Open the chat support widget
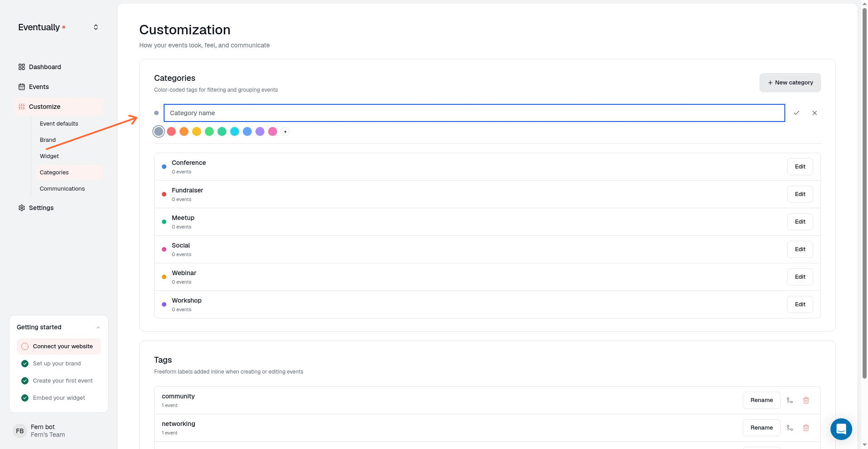868x449 pixels. click(841, 429)
